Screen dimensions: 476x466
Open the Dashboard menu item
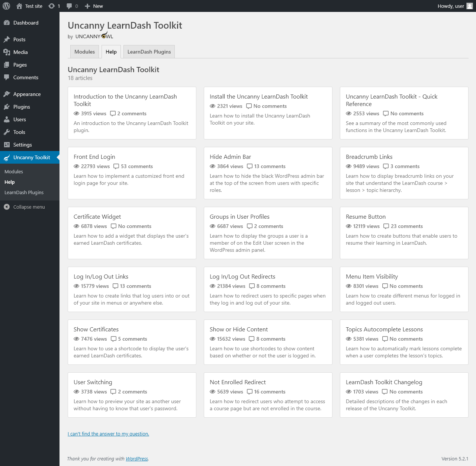click(x=30, y=23)
